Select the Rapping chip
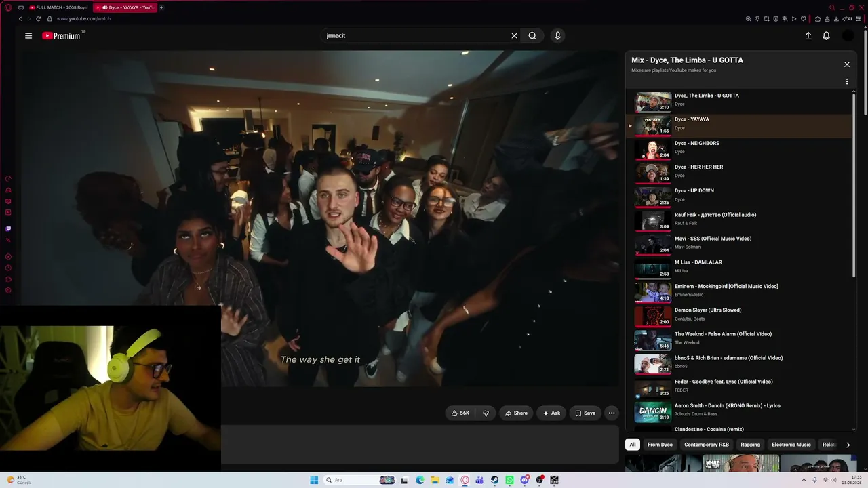Viewport: 868px width, 488px height. pyautogui.click(x=750, y=445)
